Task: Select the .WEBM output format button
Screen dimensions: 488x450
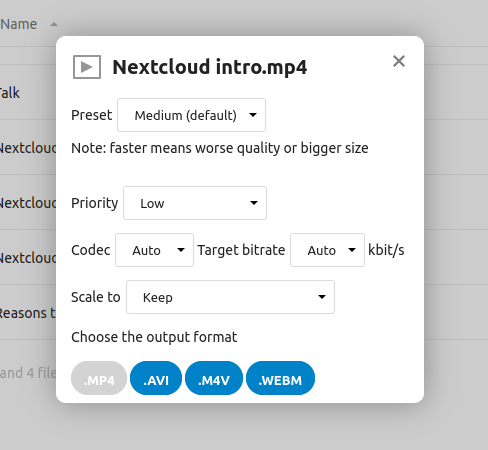Action: [x=280, y=378]
